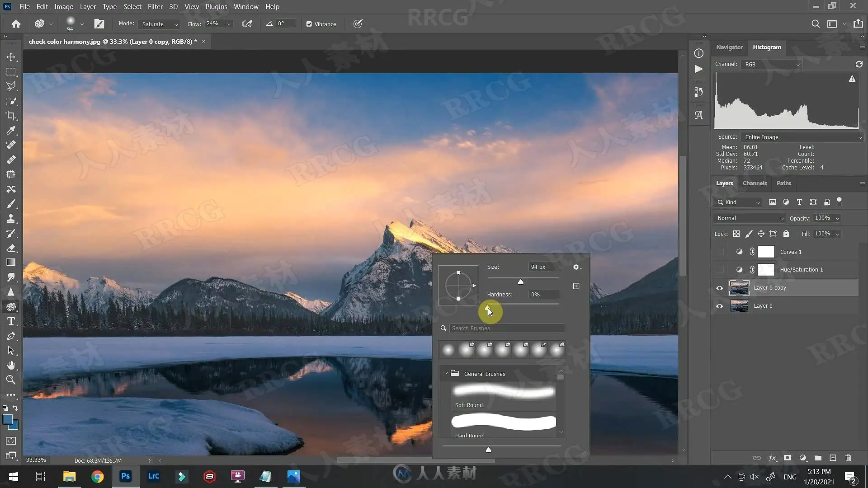Screen dimensions: 868x488
Task: Delete layer with trash icon
Action: [848, 458]
